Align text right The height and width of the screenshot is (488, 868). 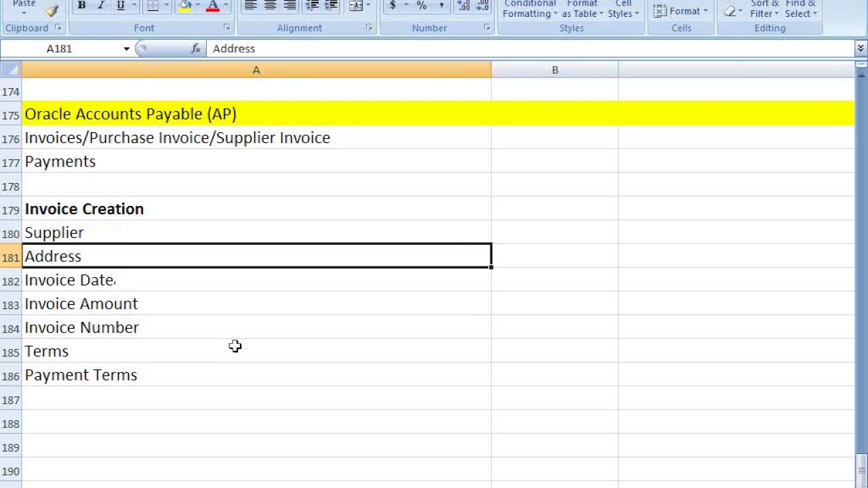tap(290, 6)
